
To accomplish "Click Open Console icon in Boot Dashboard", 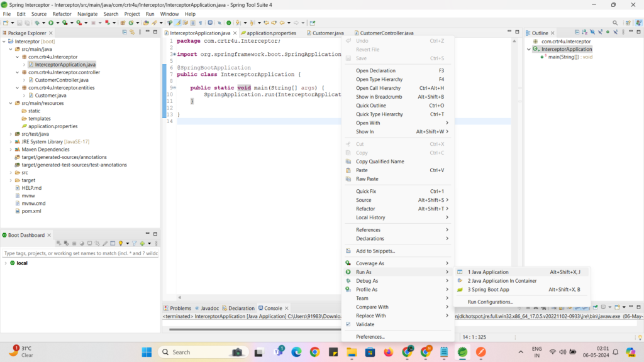I will 89,243.
